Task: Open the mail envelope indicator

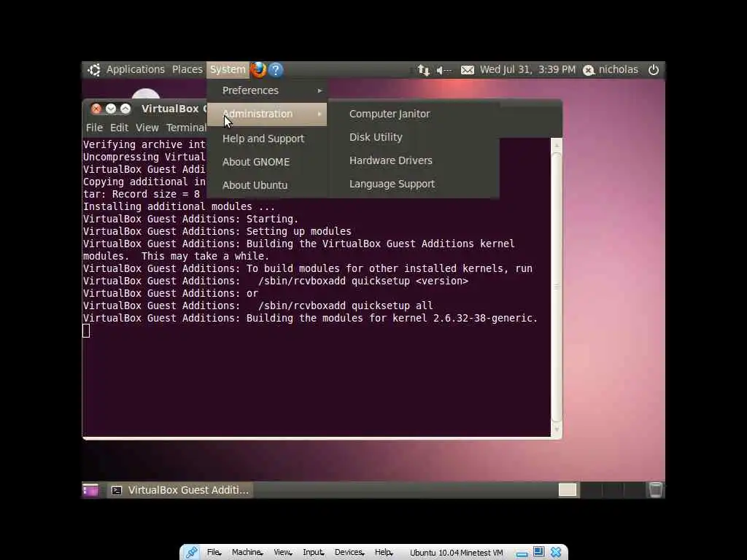Action: [x=468, y=70]
